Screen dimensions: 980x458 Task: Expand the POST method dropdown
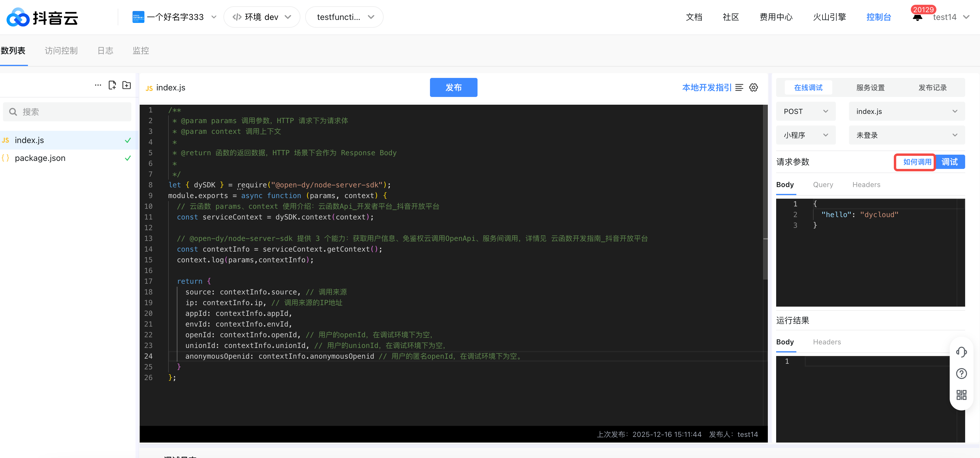[805, 112]
